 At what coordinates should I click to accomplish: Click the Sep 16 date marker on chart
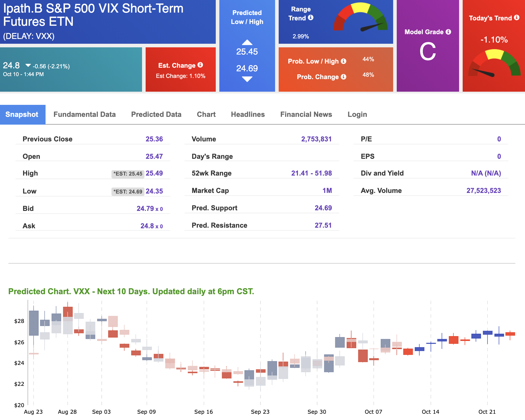203,412
